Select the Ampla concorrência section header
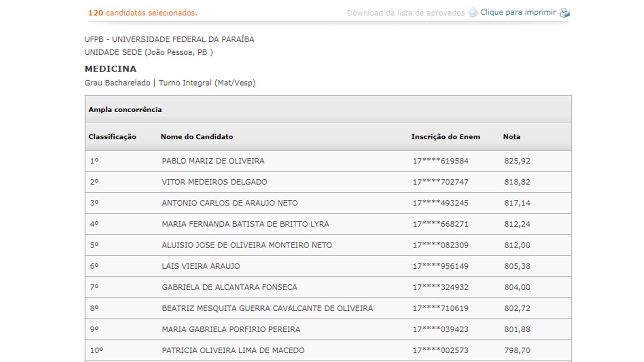The width and height of the screenshot is (644, 362). pos(328,109)
